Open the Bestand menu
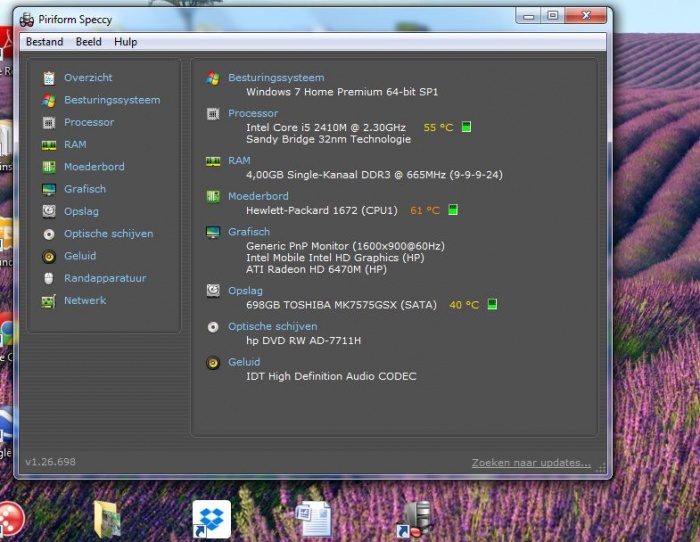700x542 pixels. (44, 42)
